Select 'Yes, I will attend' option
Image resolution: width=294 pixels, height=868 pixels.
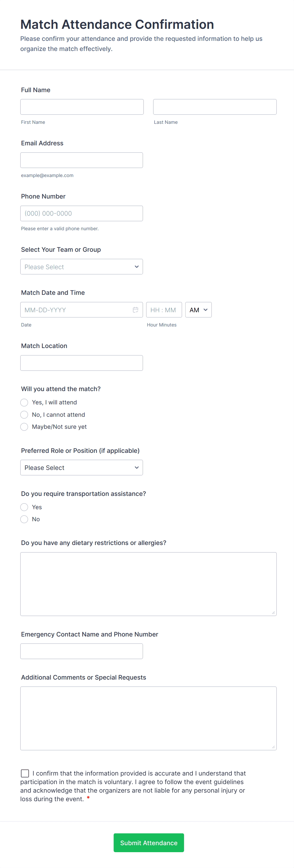click(x=24, y=402)
